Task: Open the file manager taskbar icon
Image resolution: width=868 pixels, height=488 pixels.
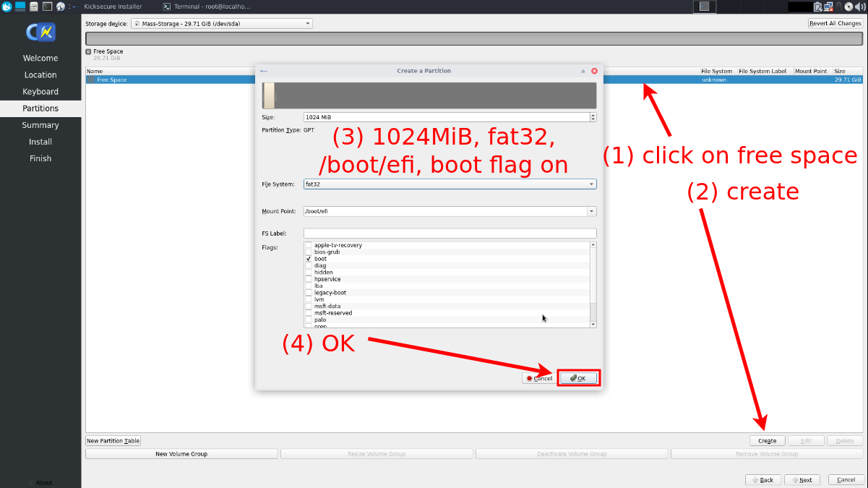Action: (34, 7)
